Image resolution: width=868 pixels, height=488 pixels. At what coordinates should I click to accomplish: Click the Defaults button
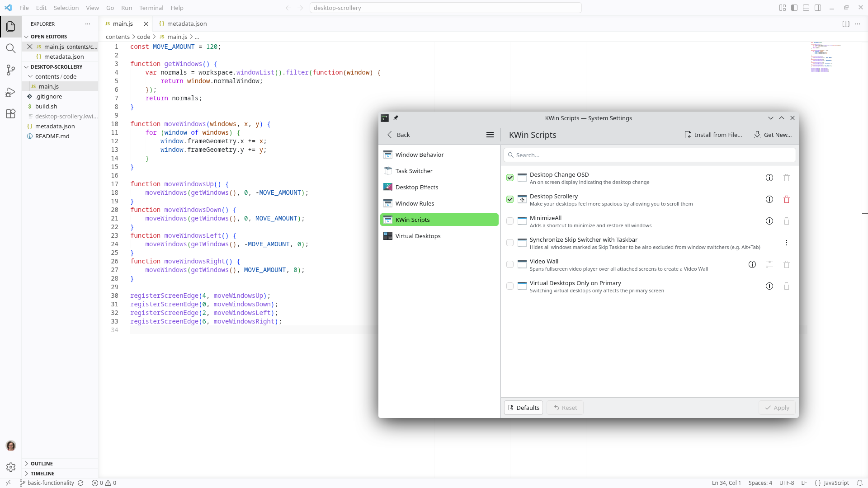[x=524, y=408]
